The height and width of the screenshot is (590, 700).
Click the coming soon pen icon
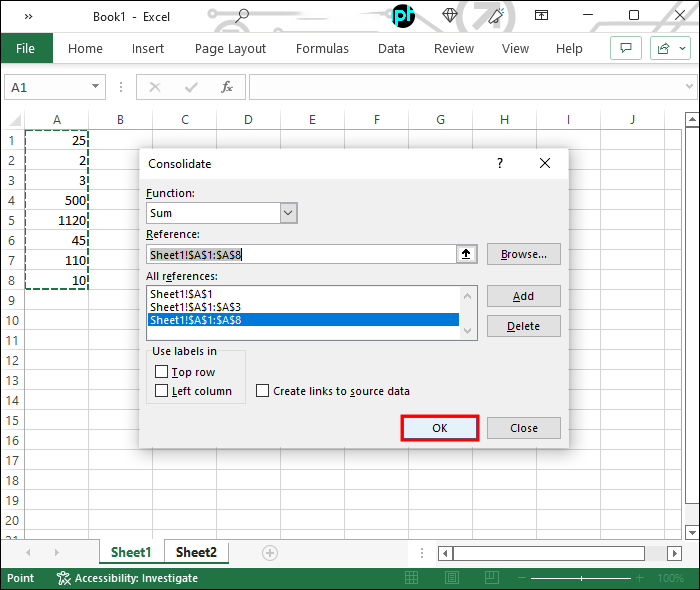[496, 16]
